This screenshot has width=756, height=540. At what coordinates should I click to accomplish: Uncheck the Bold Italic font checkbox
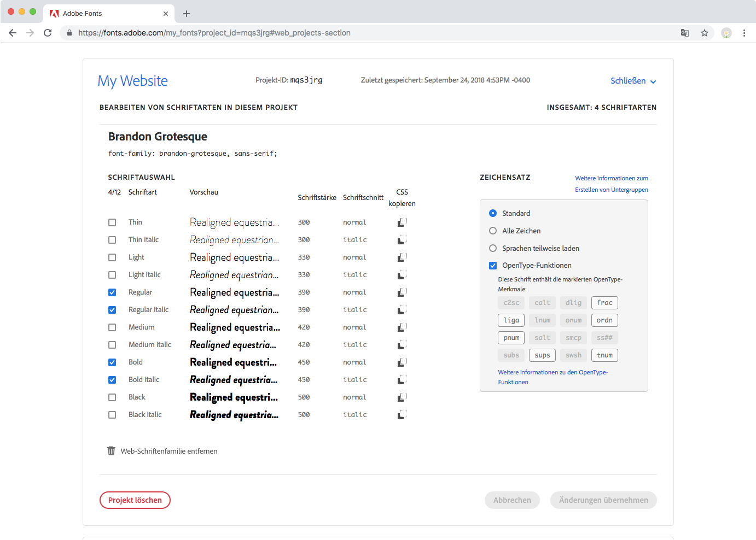click(112, 380)
